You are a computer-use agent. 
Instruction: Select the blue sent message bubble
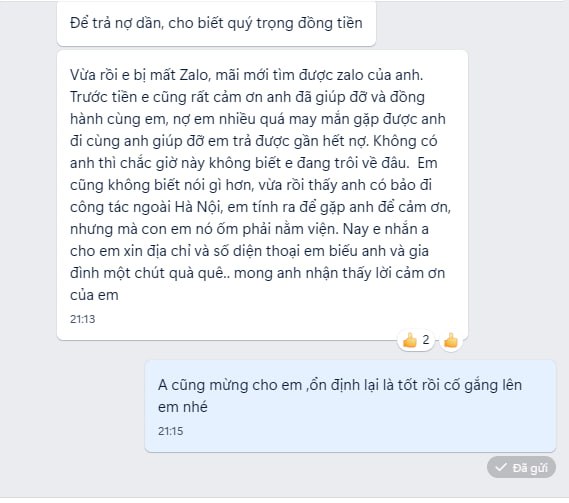tap(350, 406)
